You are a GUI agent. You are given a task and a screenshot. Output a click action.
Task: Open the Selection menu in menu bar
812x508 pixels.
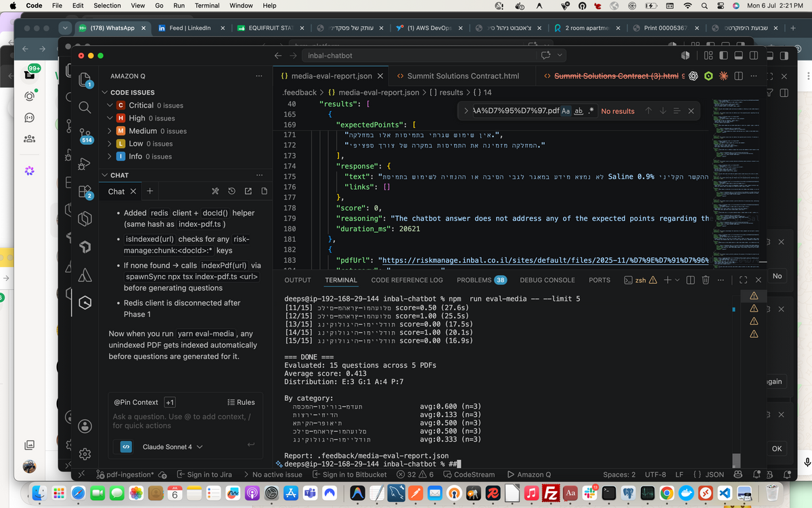click(108, 5)
